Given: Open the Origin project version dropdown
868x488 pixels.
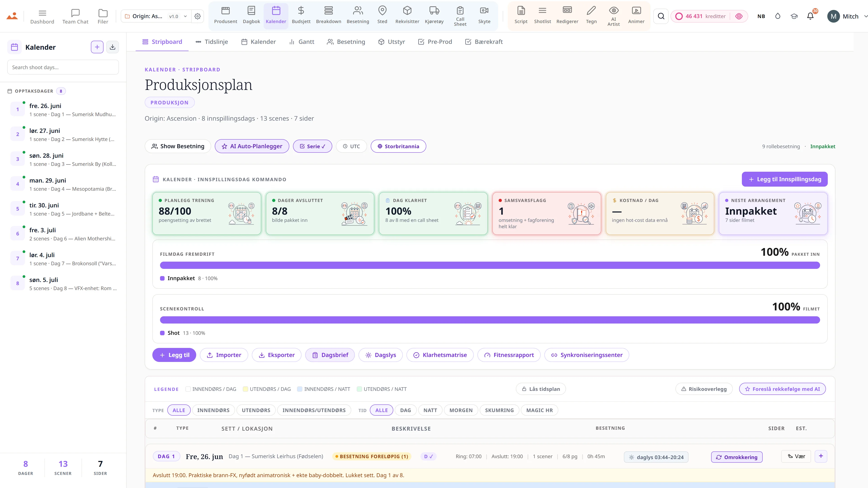Looking at the screenshot, I should click(156, 16).
